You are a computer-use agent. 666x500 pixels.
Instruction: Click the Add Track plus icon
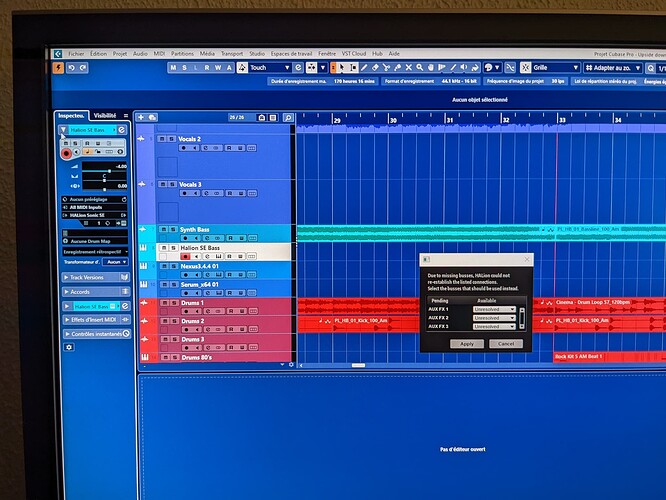[x=141, y=117]
